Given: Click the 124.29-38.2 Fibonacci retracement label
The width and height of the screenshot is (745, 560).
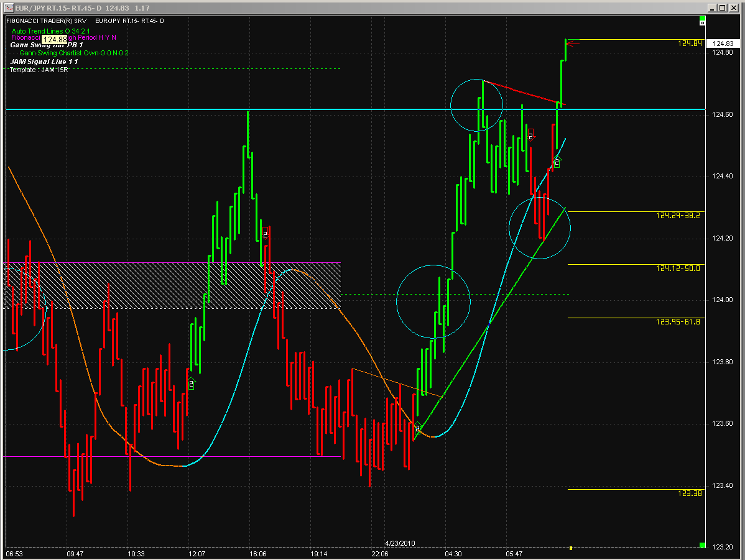Looking at the screenshot, I should (x=678, y=216).
